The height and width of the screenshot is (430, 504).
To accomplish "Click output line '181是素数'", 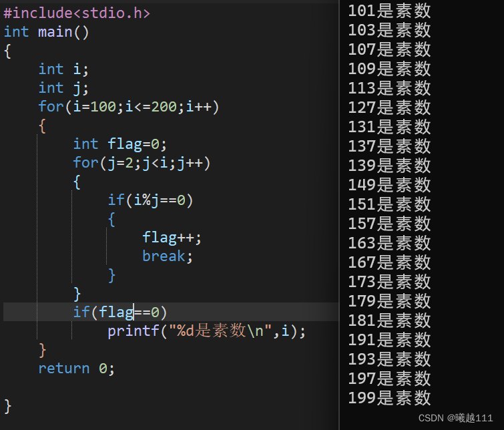I will click(x=389, y=320).
